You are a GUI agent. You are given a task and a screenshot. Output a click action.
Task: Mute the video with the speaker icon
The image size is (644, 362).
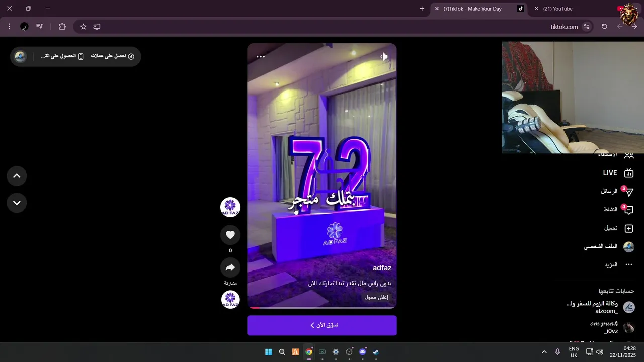(384, 56)
